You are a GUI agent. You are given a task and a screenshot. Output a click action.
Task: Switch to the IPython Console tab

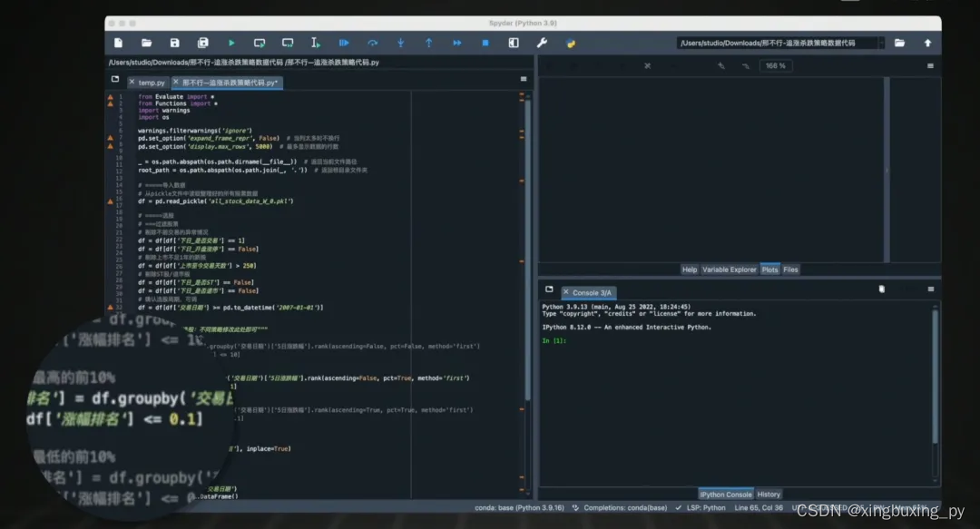click(x=726, y=494)
